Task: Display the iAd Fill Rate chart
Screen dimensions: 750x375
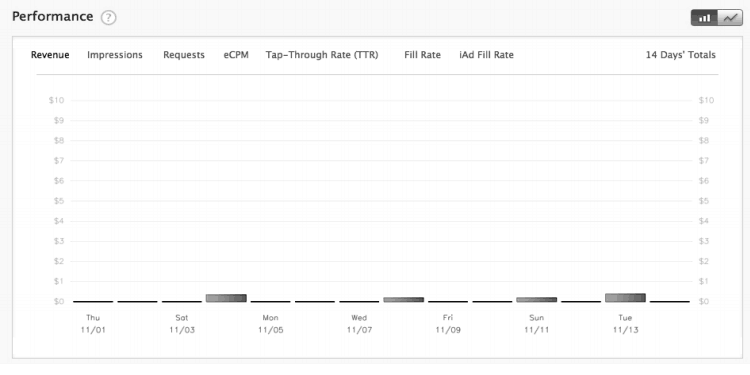Action: coord(486,55)
